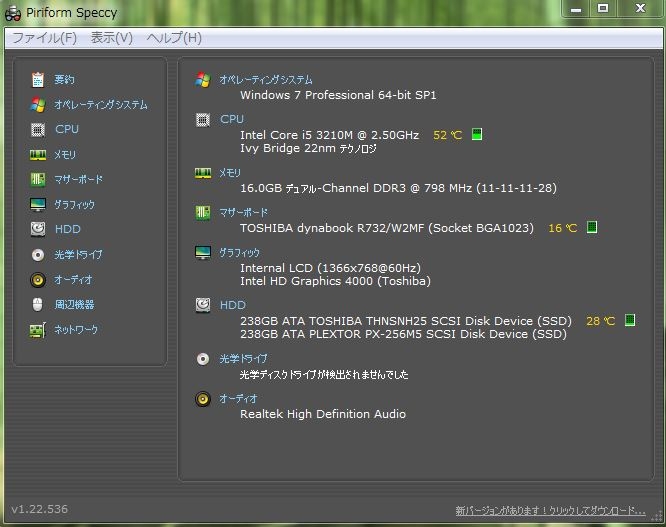Image resolution: width=666 pixels, height=527 pixels.
Task: Click the 16 ℃ motherboard temperature
Action: pos(562,228)
